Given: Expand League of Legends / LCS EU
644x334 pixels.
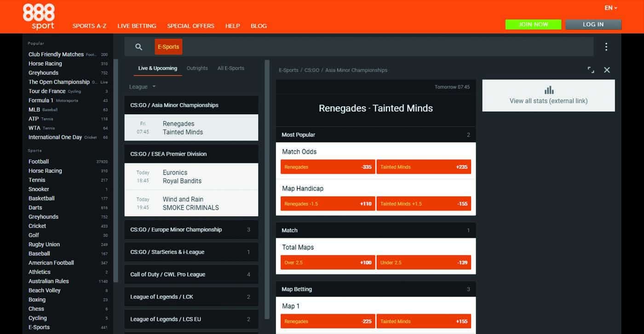Looking at the screenshot, I should tap(191, 319).
